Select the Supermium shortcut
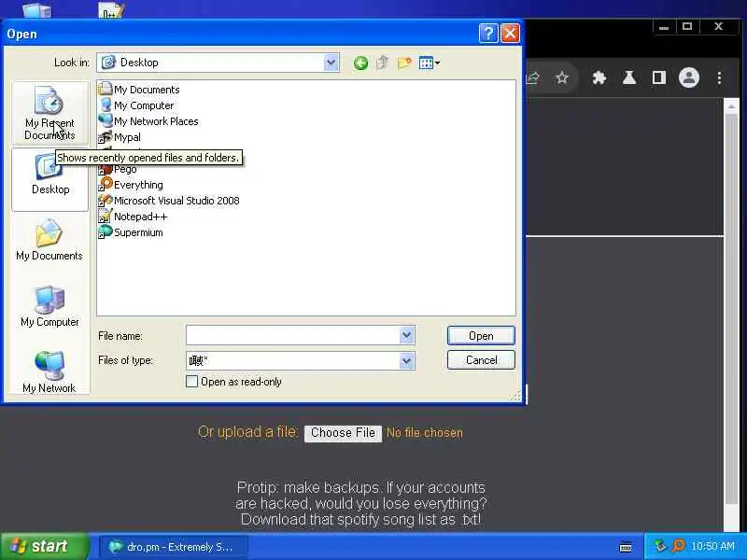Viewport: 747px width, 560px height. pyautogui.click(x=131, y=232)
